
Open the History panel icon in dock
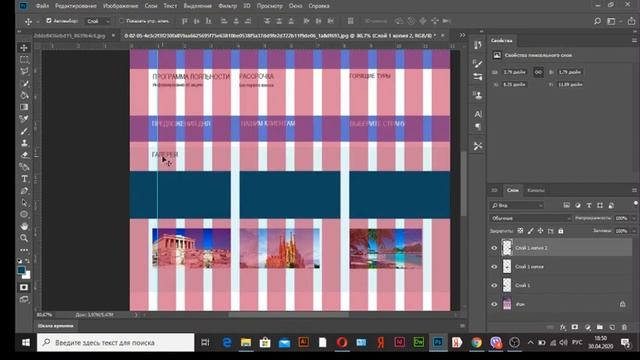click(x=478, y=45)
